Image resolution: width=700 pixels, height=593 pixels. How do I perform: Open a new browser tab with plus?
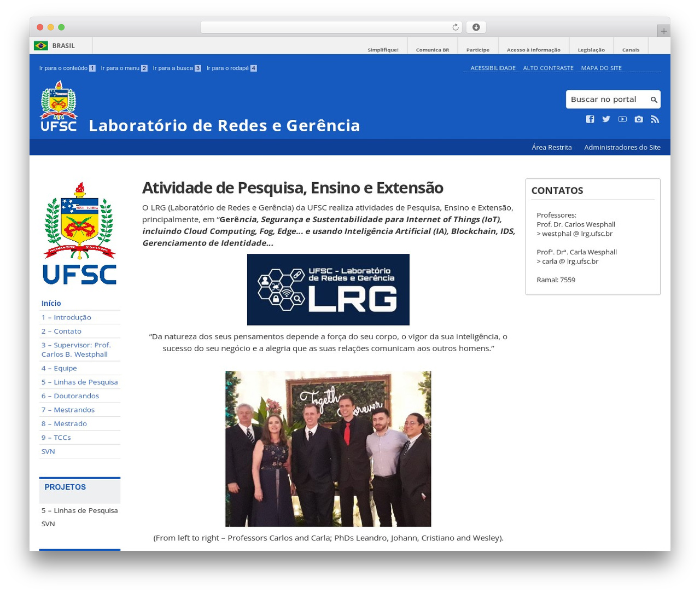coord(663,31)
